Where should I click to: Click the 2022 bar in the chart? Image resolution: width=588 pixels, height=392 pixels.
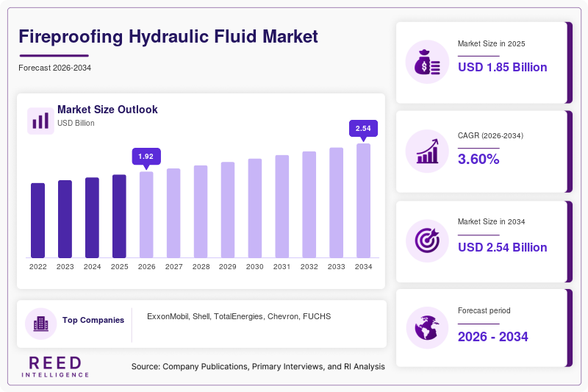coord(38,221)
